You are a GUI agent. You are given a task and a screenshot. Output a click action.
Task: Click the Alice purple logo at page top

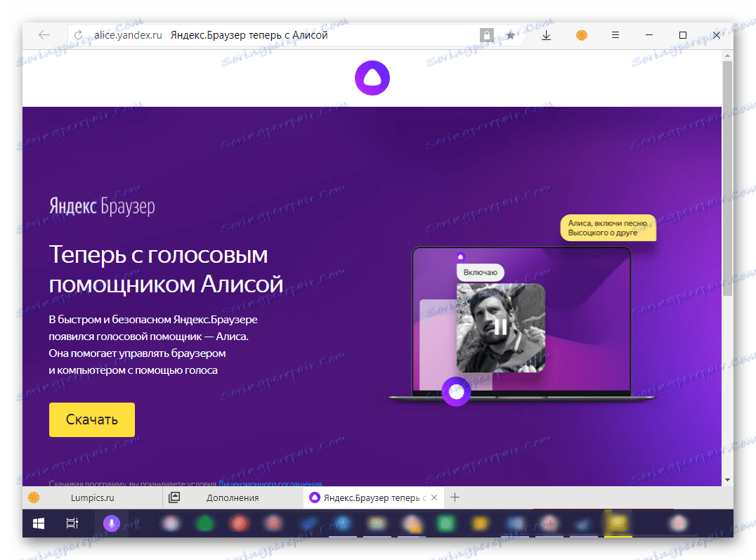click(x=372, y=78)
